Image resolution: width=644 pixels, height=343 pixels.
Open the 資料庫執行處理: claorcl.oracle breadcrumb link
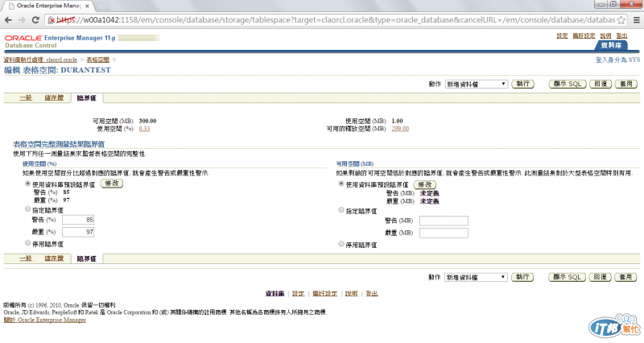40,60
